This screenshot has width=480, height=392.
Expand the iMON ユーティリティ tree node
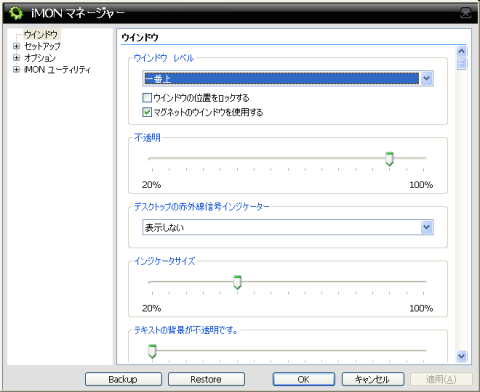click(16, 69)
